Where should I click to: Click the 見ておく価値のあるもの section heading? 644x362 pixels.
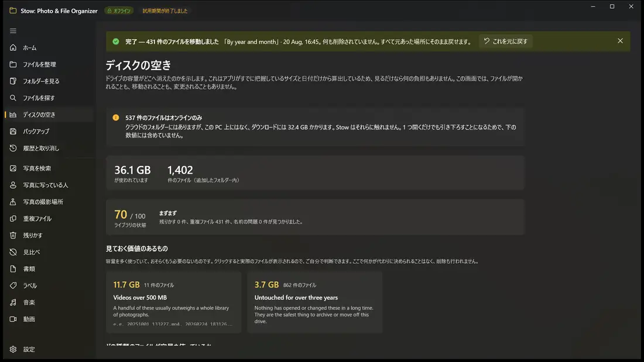click(x=137, y=249)
